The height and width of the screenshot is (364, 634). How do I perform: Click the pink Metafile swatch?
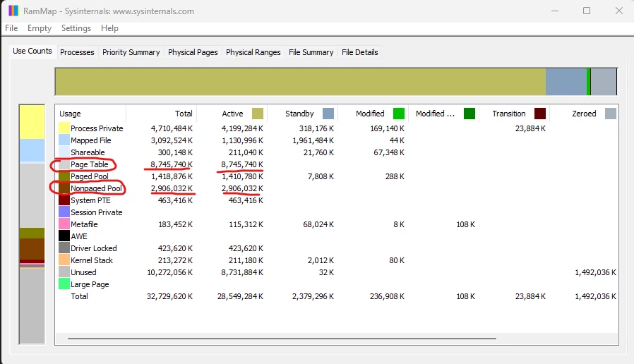[64, 224]
